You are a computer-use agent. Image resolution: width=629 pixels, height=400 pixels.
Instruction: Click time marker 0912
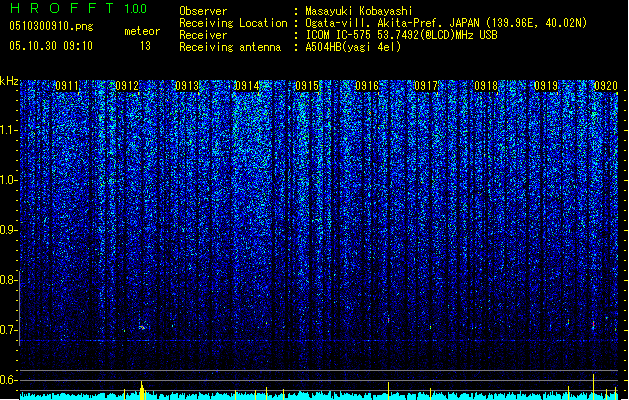click(127, 86)
